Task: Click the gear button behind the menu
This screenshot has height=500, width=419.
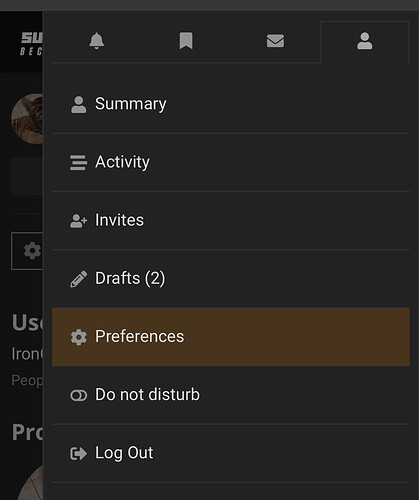Action: pyautogui.click(x=27, y=251)
